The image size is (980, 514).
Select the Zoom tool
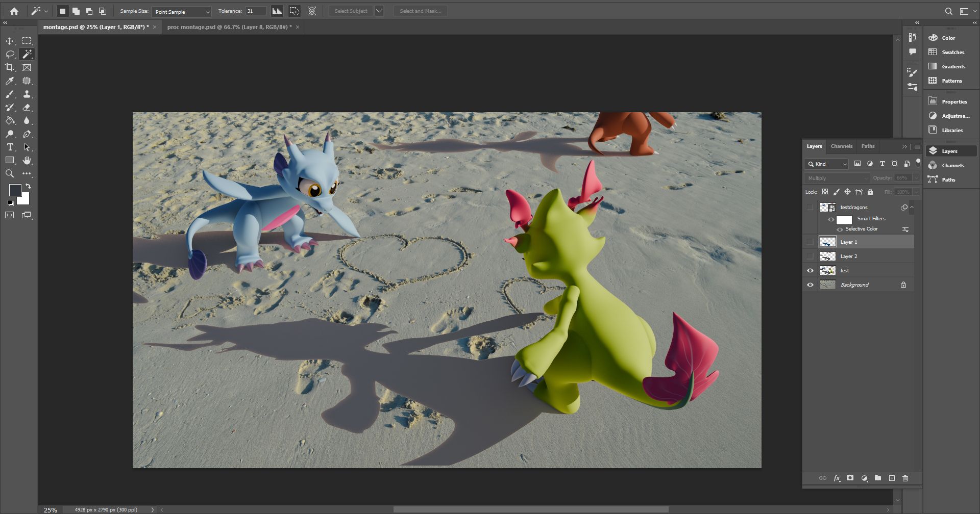[10, 174]
